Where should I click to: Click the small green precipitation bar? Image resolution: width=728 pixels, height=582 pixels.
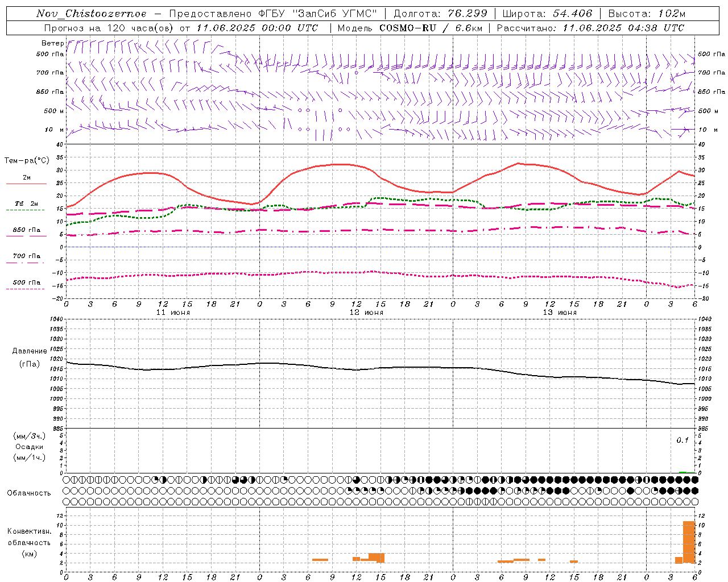coord(682,472)
